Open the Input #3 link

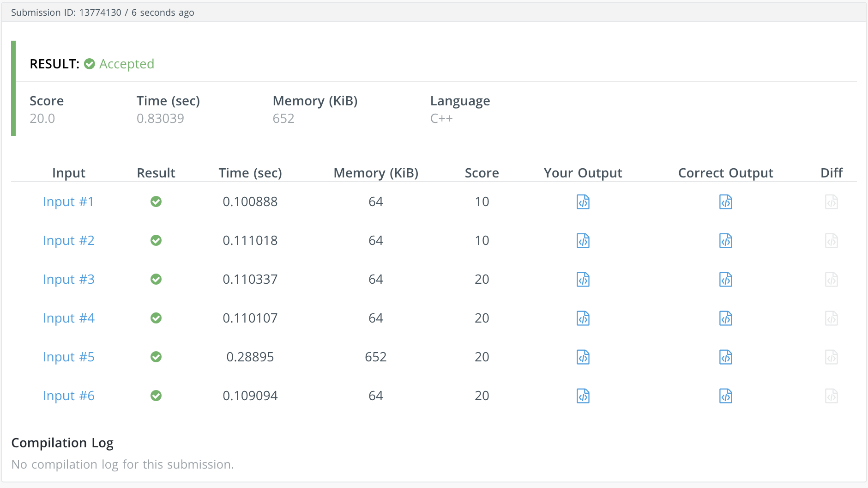coord(68,280)
